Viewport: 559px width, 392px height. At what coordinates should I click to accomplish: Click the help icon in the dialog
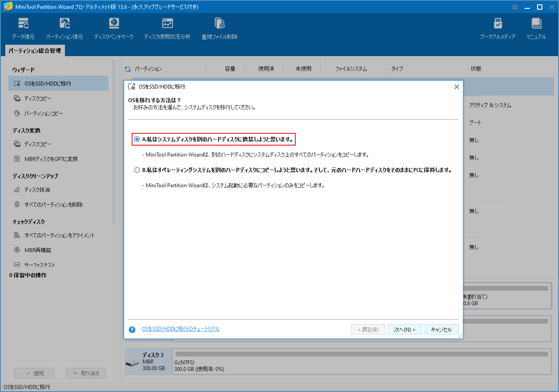pyautogui.click(x=132, y=329)
